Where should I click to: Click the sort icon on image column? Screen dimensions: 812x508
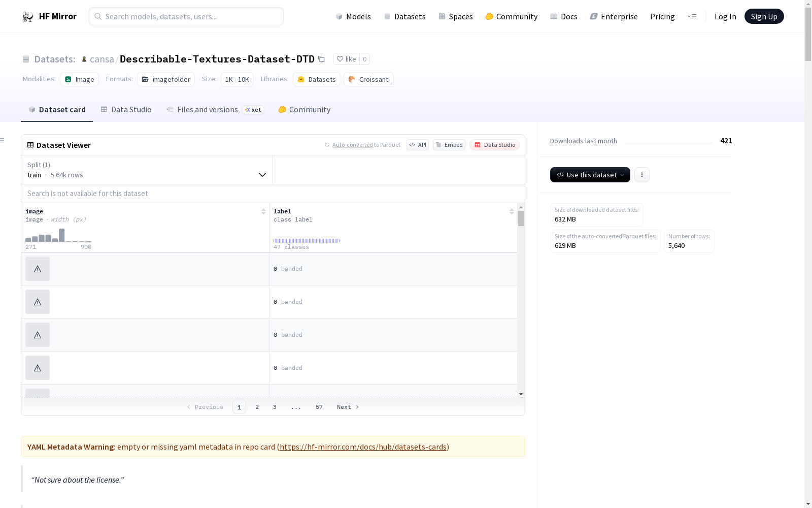[263, 211]
